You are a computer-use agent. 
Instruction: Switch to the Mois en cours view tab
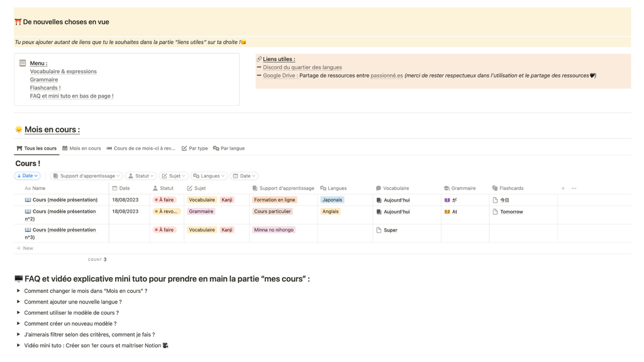81,148
